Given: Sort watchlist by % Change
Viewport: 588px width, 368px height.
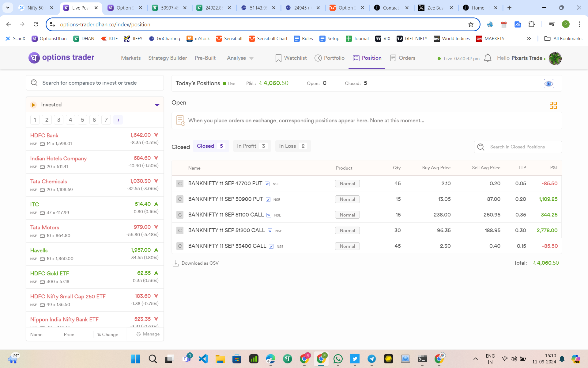Looking at the screenshot, I should pyautogui.click(x=108, y=335).
